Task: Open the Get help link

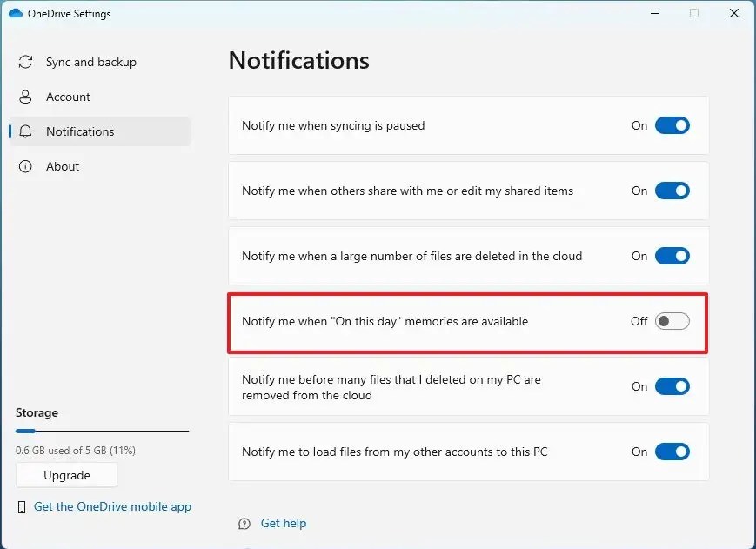Action: (283, 523)
